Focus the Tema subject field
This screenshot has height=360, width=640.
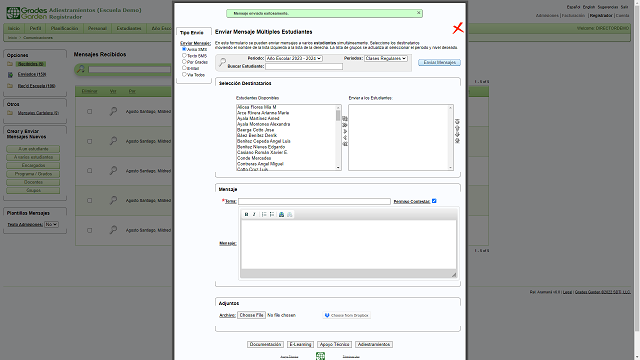point(314,201)
